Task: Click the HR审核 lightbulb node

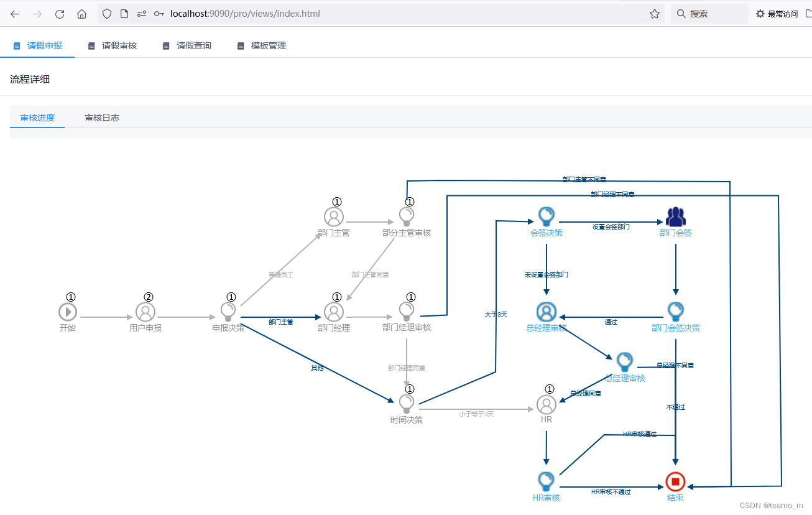Action: 547,482
